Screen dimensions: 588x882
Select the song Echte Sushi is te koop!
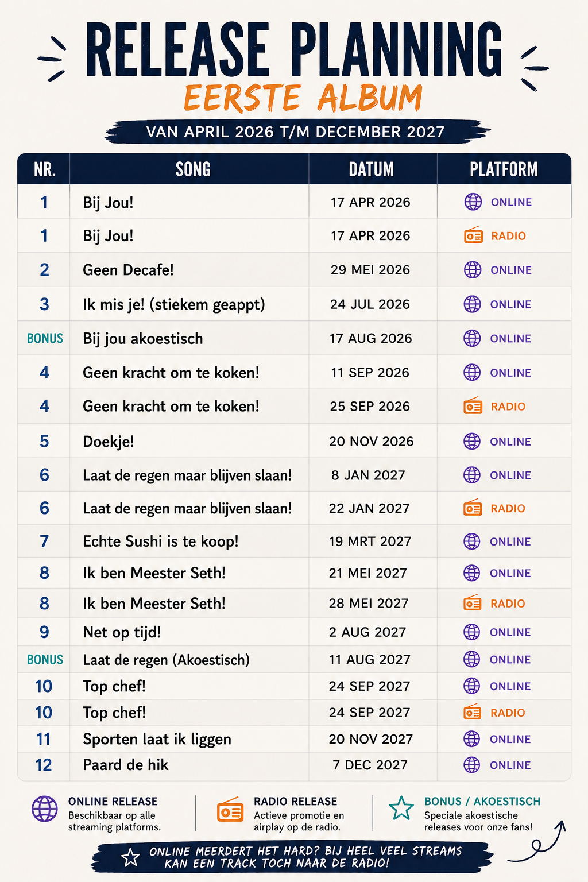pyautogui.click(x=161, y=541)
